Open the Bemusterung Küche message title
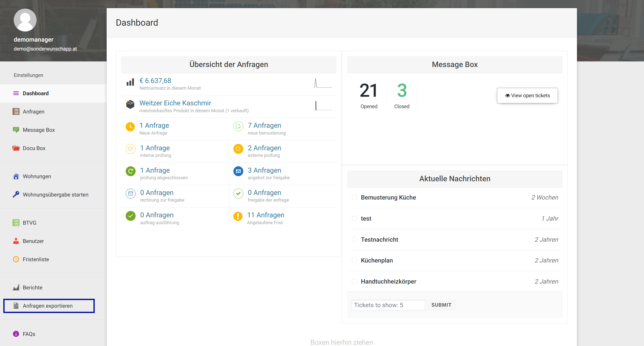Viewport: 644px width, 346px height. [388, 197]
